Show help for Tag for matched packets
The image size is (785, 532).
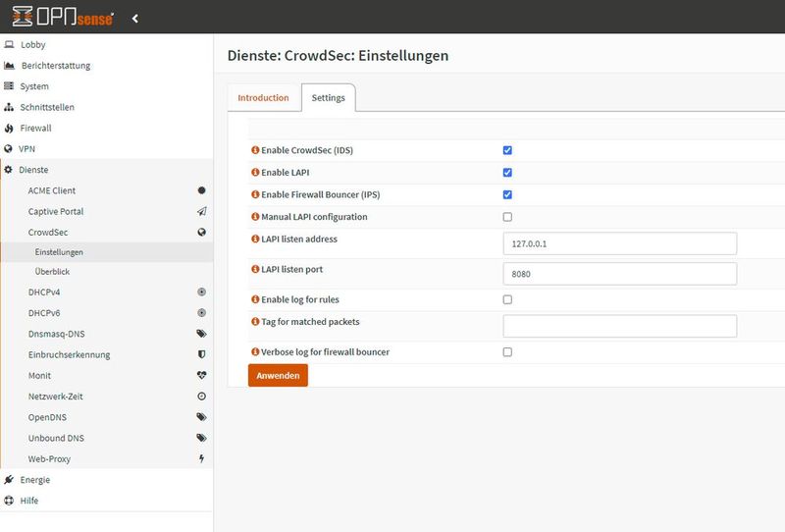click(255, 322)
